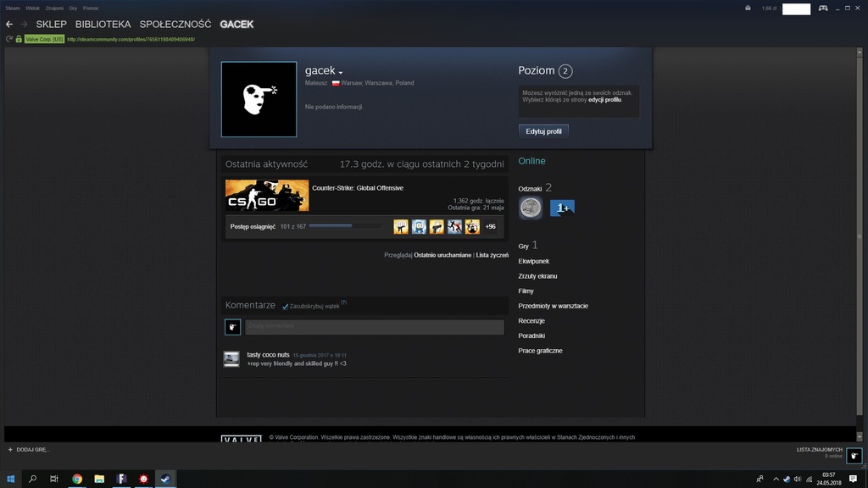
Task: View the first CS:GO achievement icon
Action: 401,226
